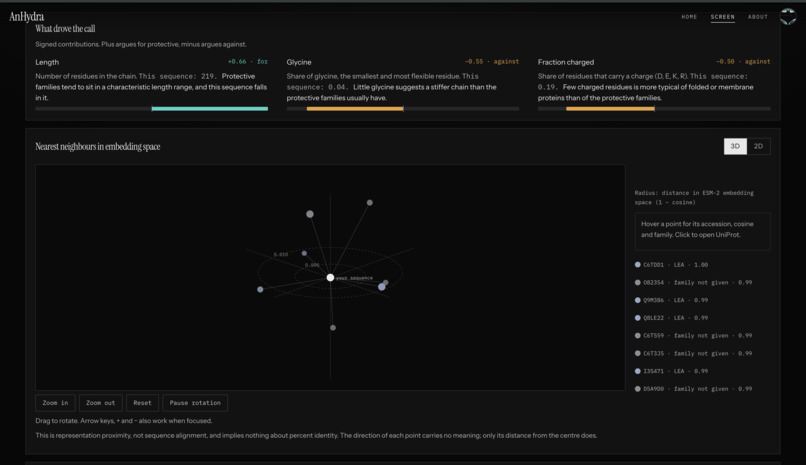This screenshot has width=806, height=465.
Task: Click the '-0.50 · against' Fraction charged score
Action: [x=743, y=62]
